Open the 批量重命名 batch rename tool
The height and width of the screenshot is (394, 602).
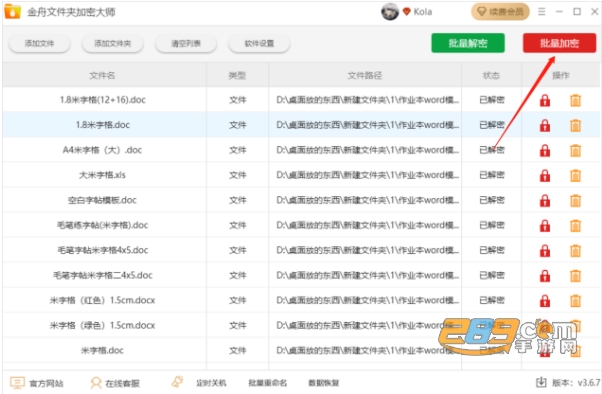pos(268,383)
